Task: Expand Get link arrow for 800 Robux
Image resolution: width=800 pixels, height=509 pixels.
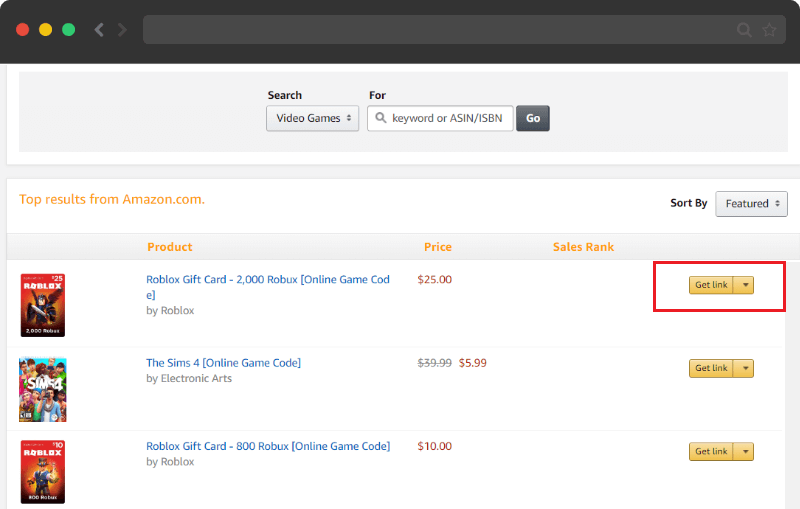Action: tap(744, 451)
